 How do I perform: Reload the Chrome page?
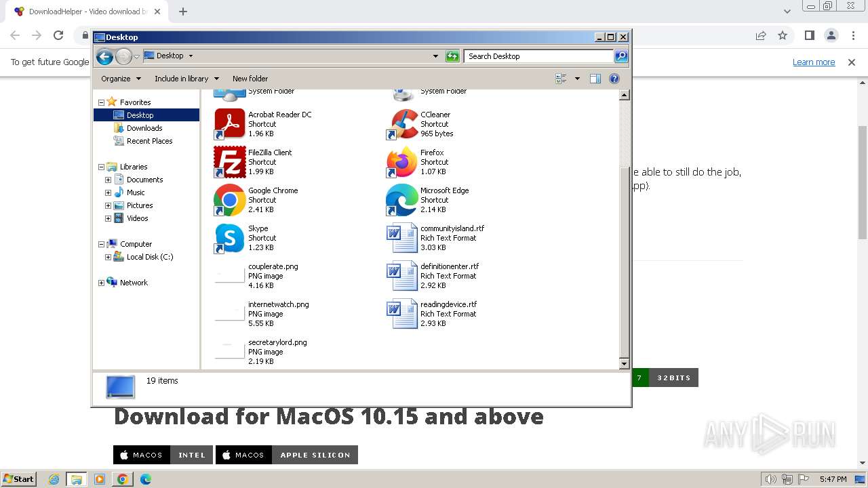(58, 35)
